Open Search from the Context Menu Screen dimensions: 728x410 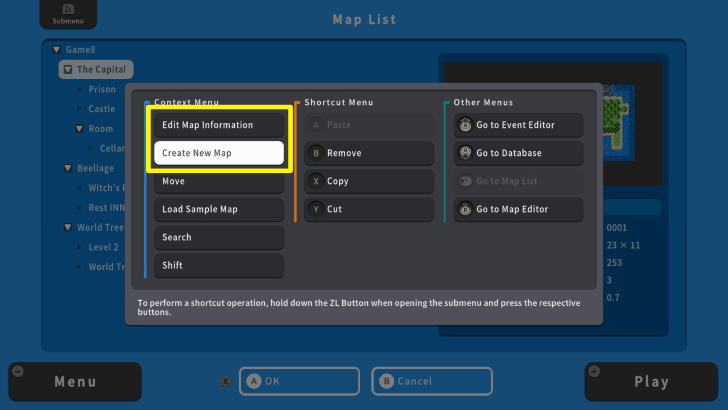coord(219,237)
